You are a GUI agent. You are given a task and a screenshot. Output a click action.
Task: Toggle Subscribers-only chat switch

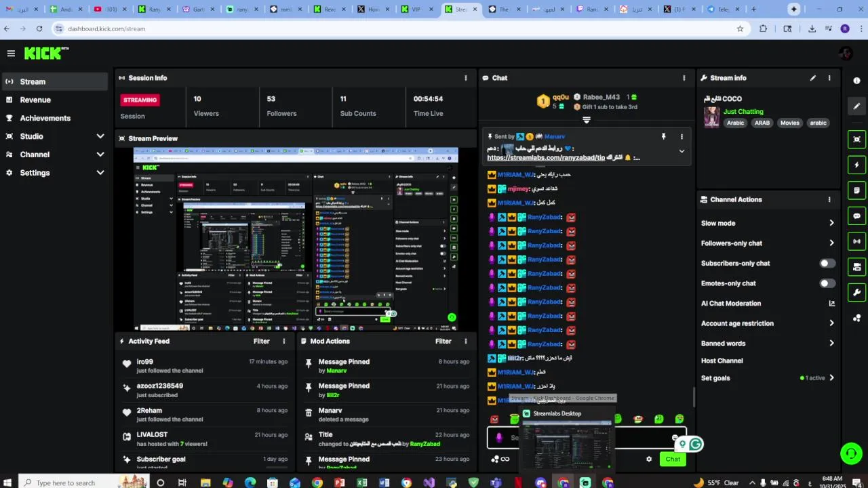coord(827,263)
